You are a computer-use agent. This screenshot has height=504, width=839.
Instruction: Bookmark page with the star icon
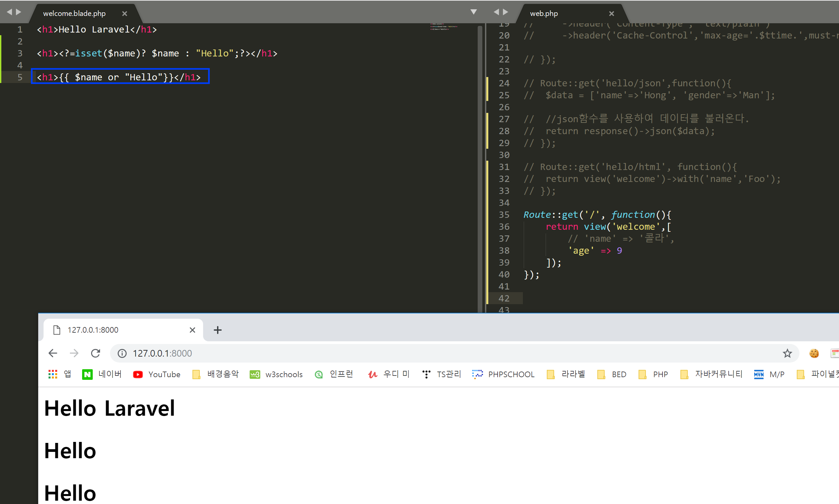pyautogui.click(x=787, y=353)
